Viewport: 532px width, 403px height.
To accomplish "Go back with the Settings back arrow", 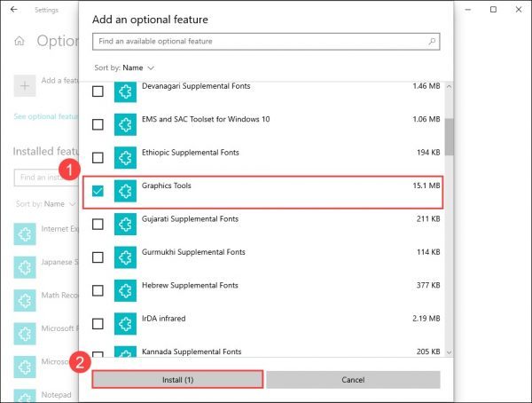I will (13, 10).
